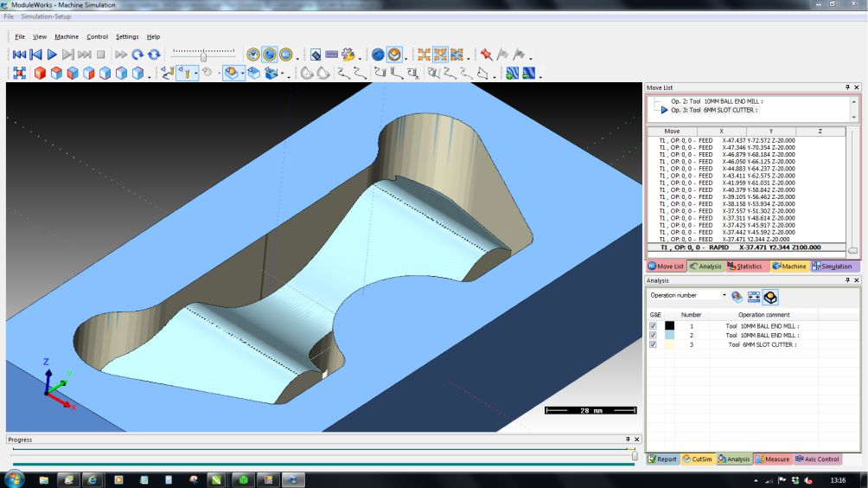Rewind simulation to start
This screenshot has height=488, width=868.
(19, 55)
